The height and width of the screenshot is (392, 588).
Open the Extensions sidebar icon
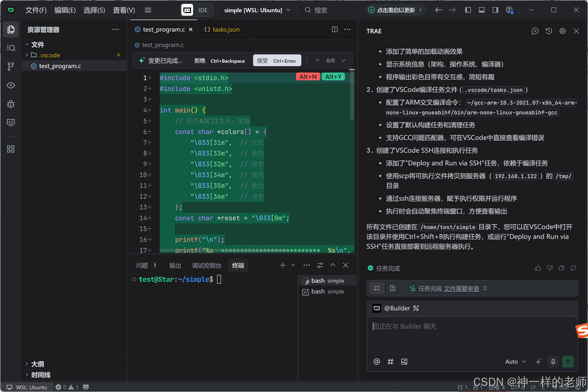coord(11,149)
